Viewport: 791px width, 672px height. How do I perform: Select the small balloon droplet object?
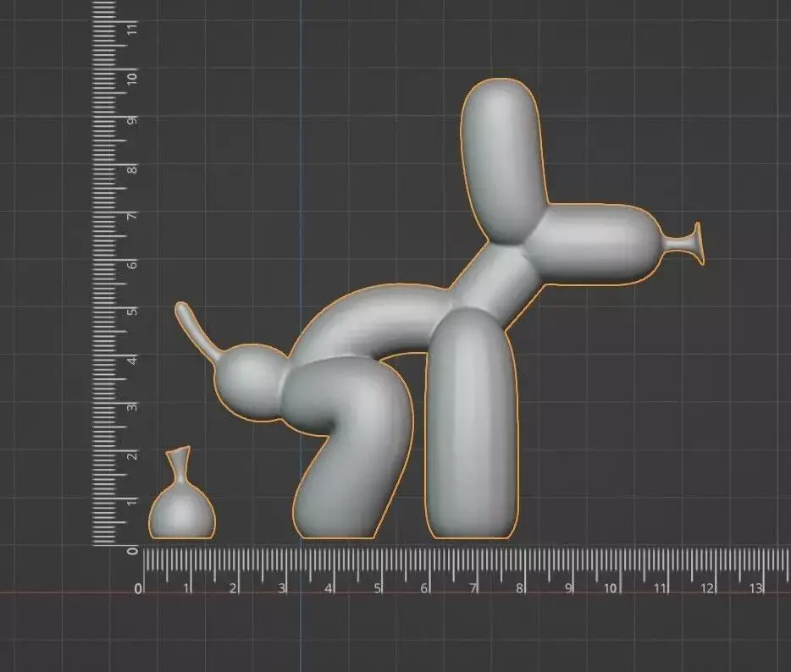tap(181, 493)
